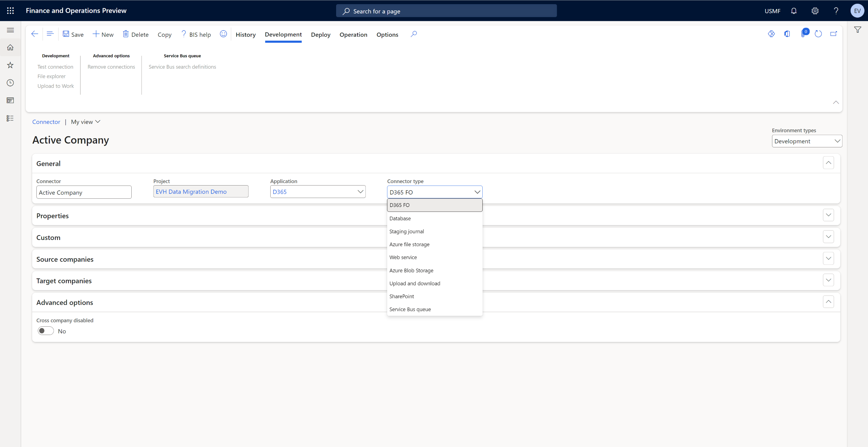Toggle the Cross company disabled switch
Image resolution: width=868 pixels, height=447 pixels.
tap(45, 330)
